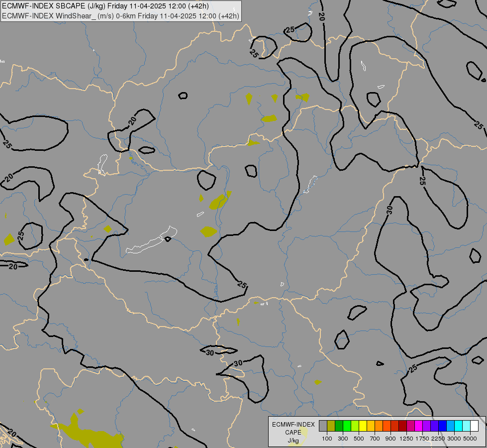The height and width of the screenshot is (448, 487).
Task: Click the '100' legend tick label
Action: click(x=327, y=439)
